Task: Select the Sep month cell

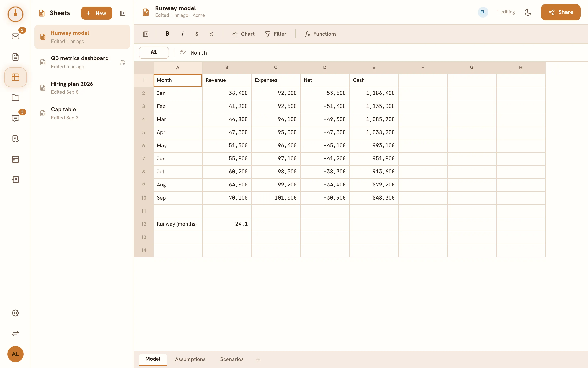Action: pos(178,198)
